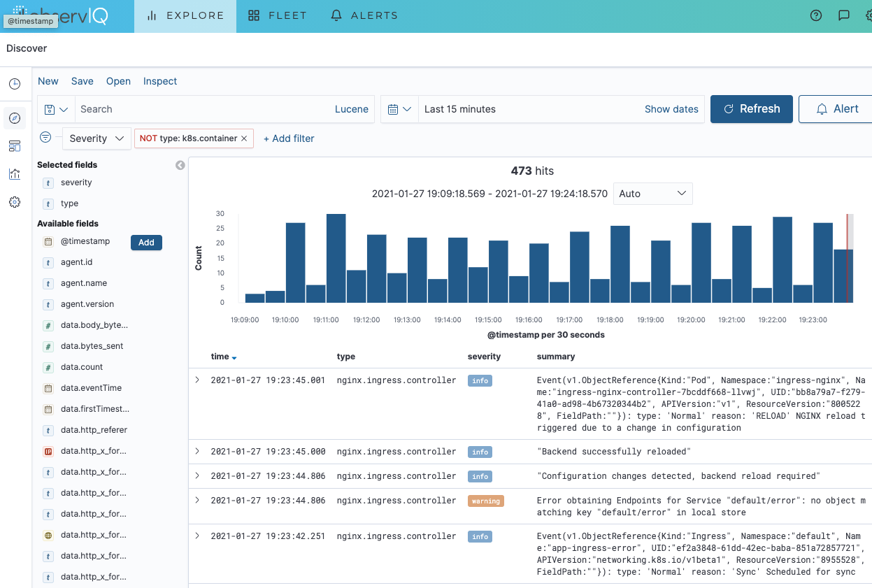Open the Visualize chart icon in the sidebar
This screenshot has width=872, height=588.
coord(15,174)
